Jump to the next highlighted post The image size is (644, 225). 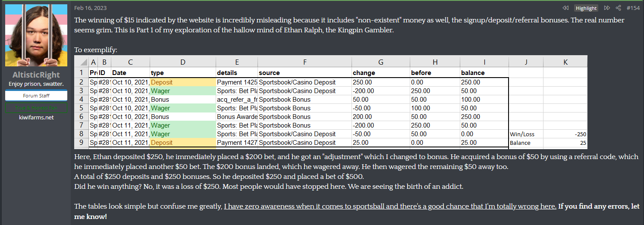[x=606, y=8]
